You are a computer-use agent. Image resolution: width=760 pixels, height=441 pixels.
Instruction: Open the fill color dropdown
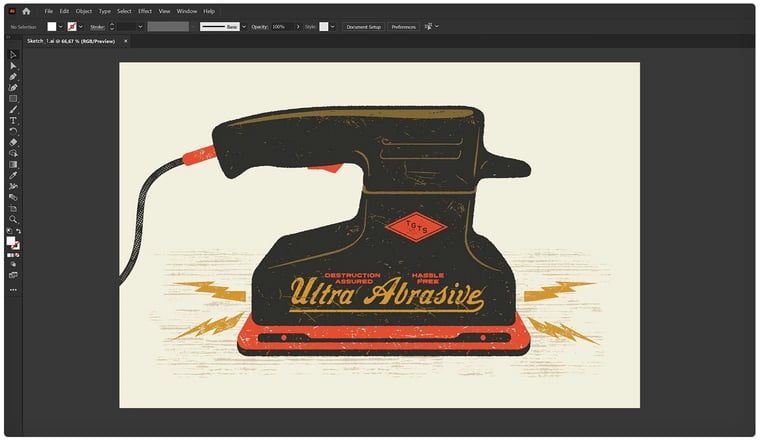click(x=61, y=26)
